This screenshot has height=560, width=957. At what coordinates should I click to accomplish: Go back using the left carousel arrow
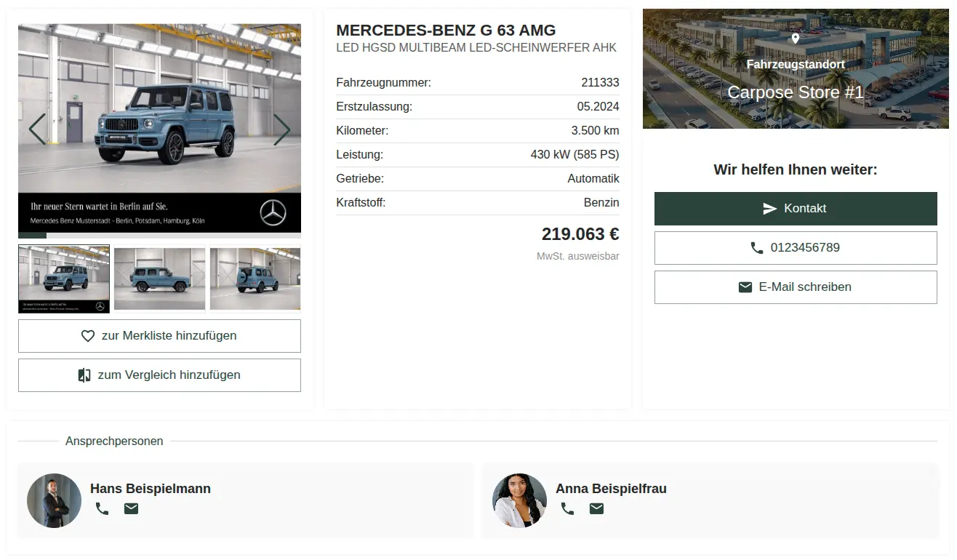pyautogui.click(x=36, y=129)
